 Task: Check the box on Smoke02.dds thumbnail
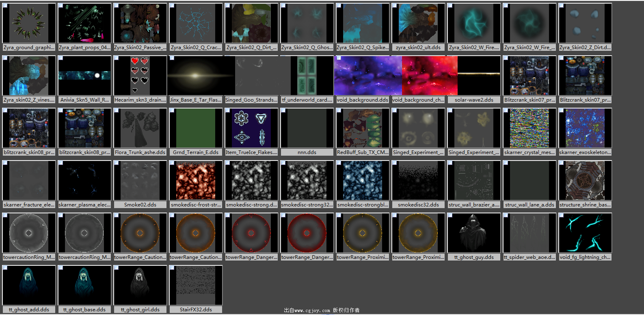coord(117,163)
